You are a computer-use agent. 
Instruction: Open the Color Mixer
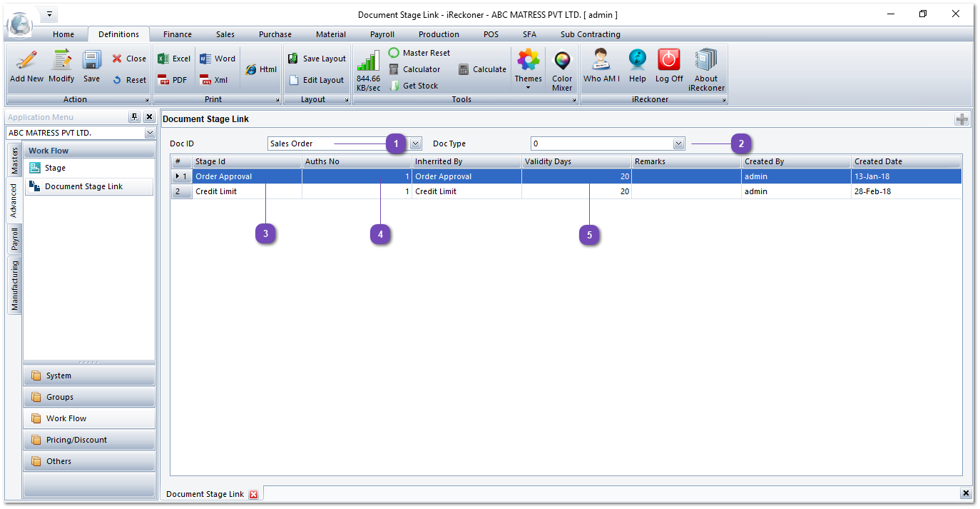[x=562, y=68]
